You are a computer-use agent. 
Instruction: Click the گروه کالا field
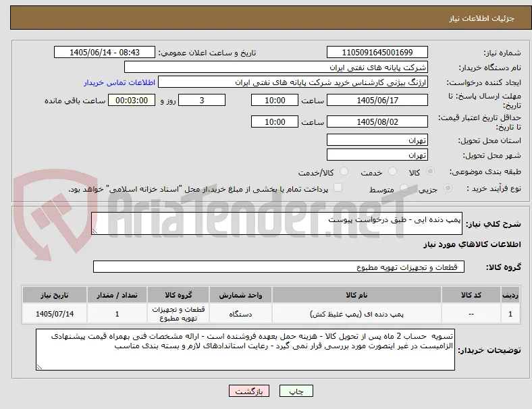pos(279,267)
